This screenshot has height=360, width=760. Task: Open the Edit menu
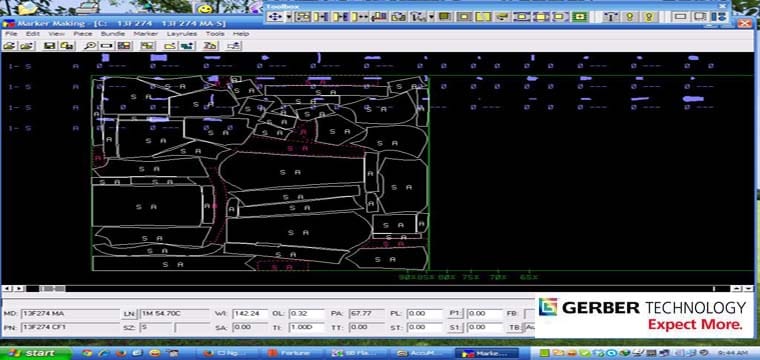pos(32,34)
